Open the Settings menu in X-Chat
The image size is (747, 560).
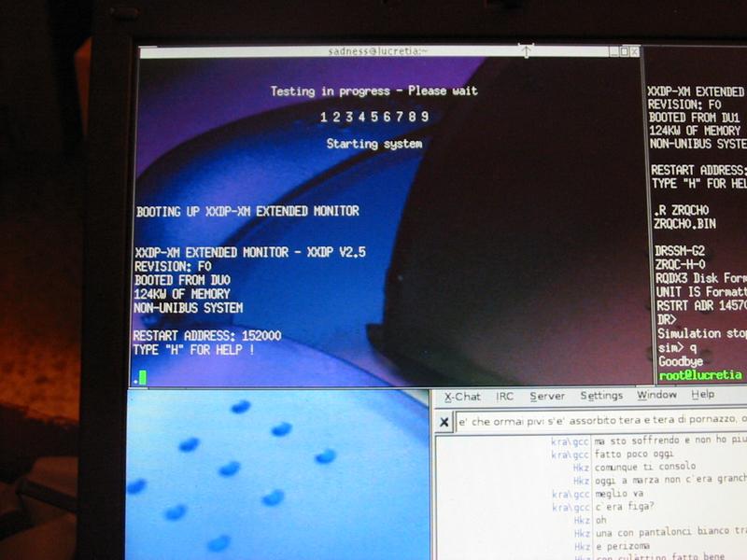point(601,395)
